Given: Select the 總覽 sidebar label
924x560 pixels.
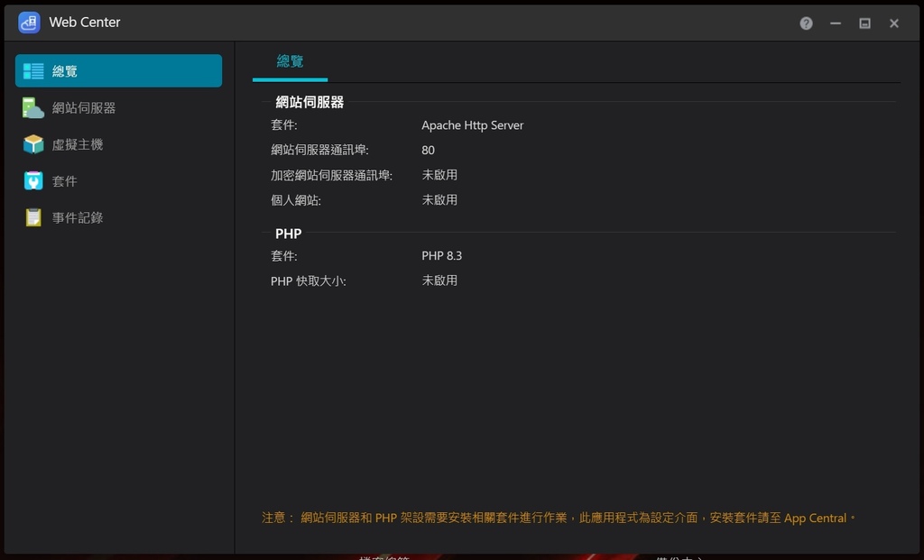Looking at the screenshot, I should (x=65, y=71).
